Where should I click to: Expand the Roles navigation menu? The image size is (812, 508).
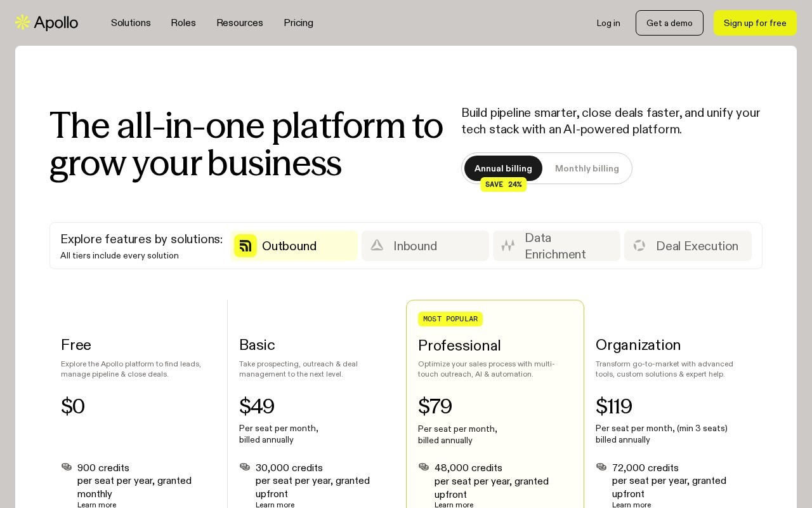click(183, 23)
